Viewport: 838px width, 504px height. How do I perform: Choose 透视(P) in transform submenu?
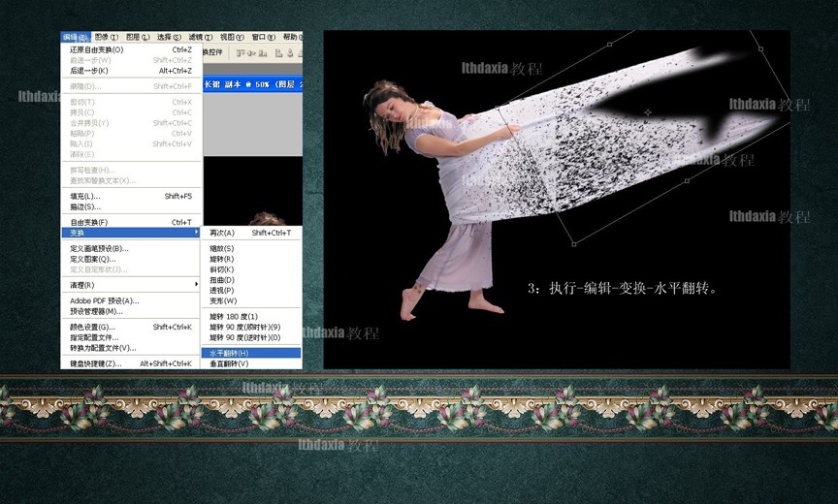pos(251,291)
